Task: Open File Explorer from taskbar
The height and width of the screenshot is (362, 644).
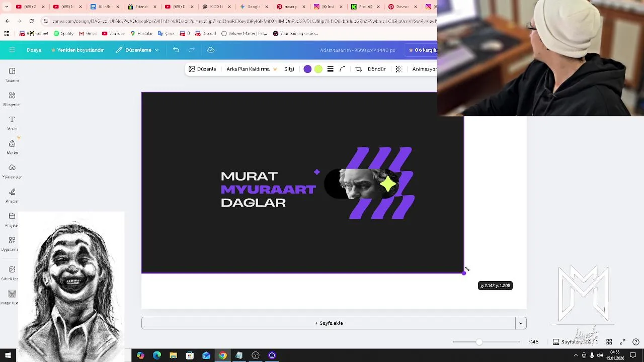Action: [173, 355]
